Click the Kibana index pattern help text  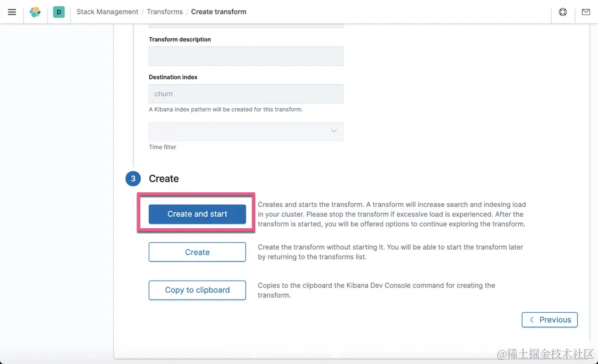tap(226, 110)
